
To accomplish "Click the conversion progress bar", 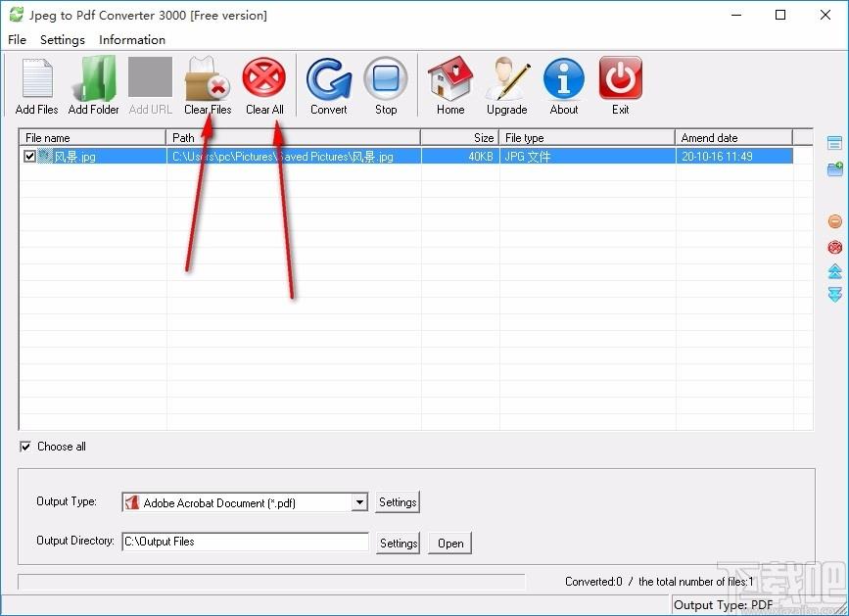I will tap(271, 582).
